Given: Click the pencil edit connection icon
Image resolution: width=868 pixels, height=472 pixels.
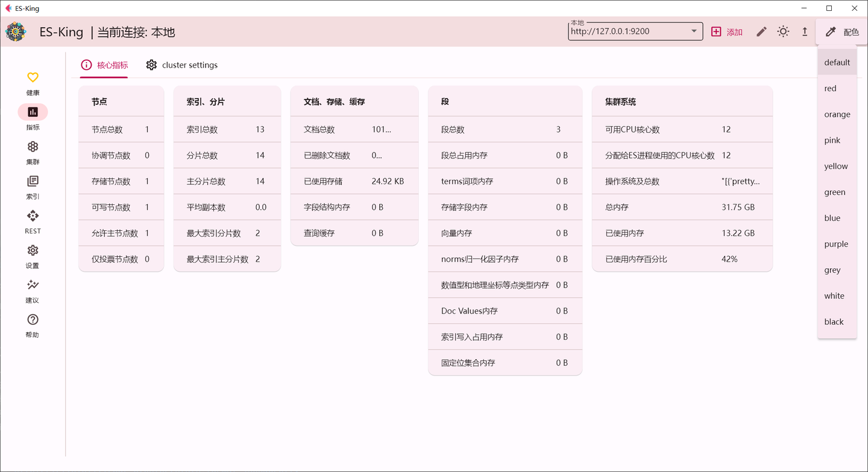Looking at the screenshot, I should click(x=761, y=31).
